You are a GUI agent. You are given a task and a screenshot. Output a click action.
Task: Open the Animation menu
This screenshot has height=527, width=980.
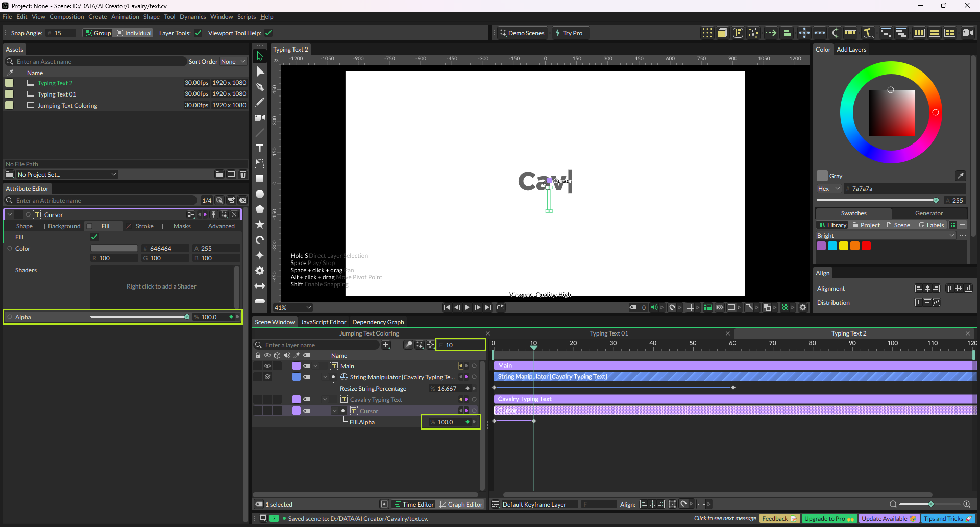pyautogui.click(x=125, y=17)
